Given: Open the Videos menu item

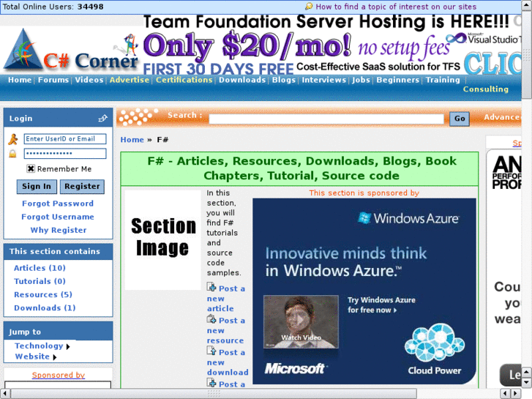Looking at the screenshot, I should point(89,80).
